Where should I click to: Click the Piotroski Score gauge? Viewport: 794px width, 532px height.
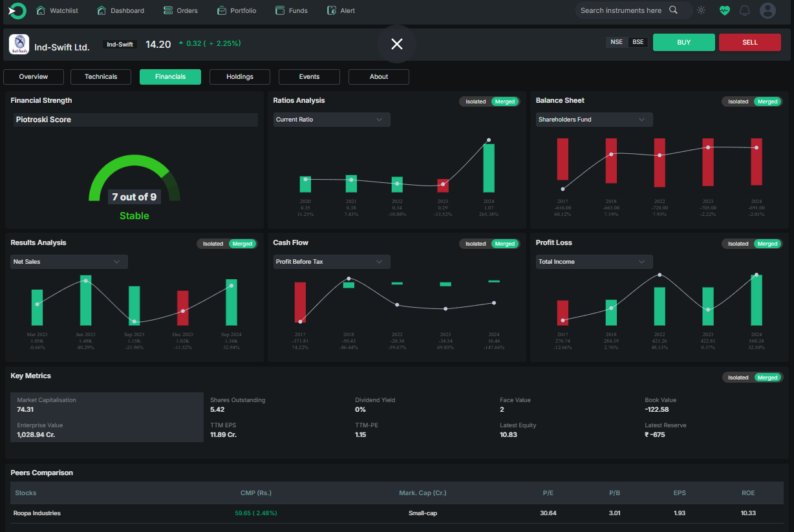click(x=134, y=178)
